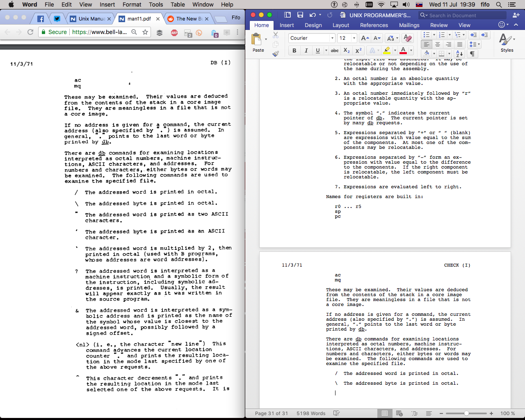This screenshot has width=525, height=420.
Task: Apply subscript formatting
Action: 347,50
